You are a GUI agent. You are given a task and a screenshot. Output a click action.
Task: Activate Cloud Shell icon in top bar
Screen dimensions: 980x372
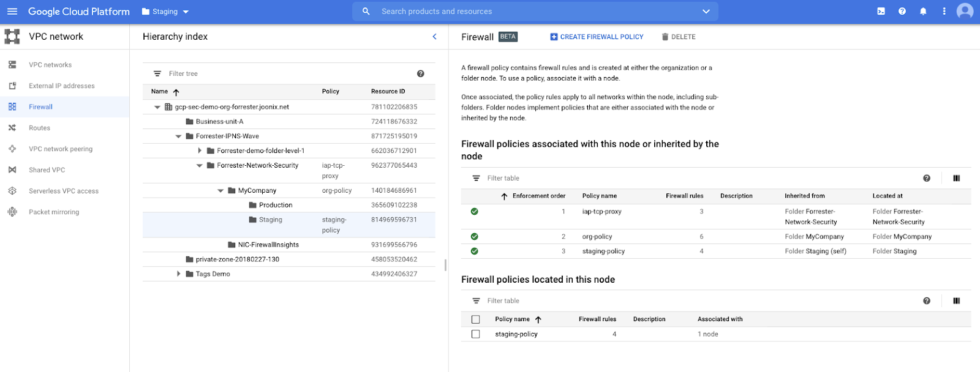[x=881, y=12]
